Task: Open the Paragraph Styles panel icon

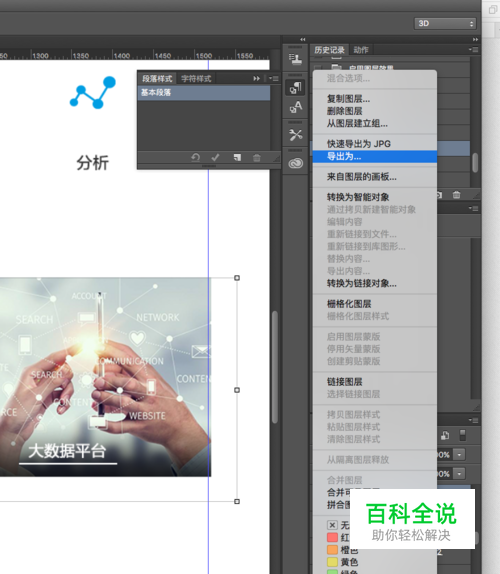Action: pyautogui.click(x=295, y=88)
